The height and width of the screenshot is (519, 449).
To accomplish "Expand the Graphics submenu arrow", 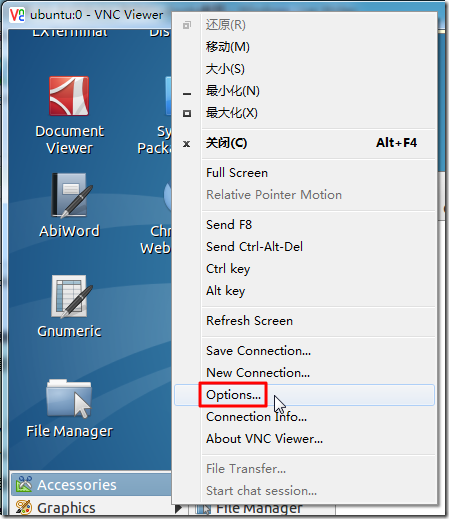I will click(178, 508).
